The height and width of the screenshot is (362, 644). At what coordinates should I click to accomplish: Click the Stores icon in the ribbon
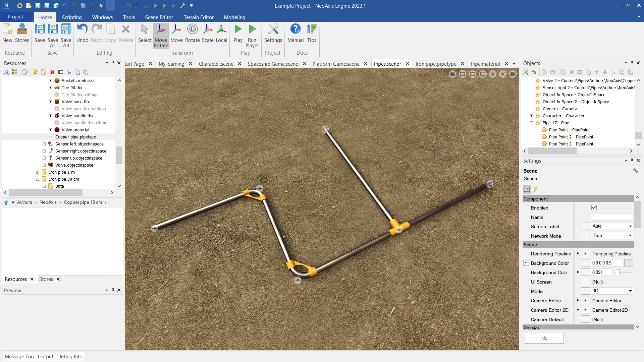[22, 34]
